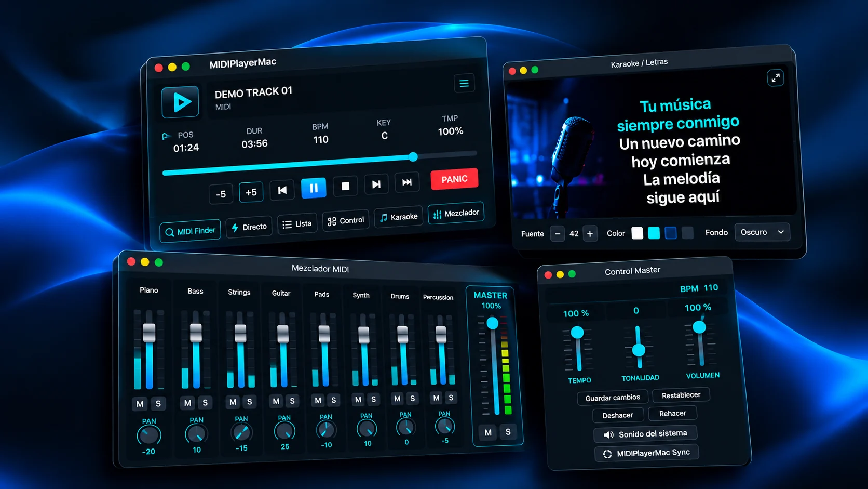Click the POS loop icon near 01:24

click(166, 136)
